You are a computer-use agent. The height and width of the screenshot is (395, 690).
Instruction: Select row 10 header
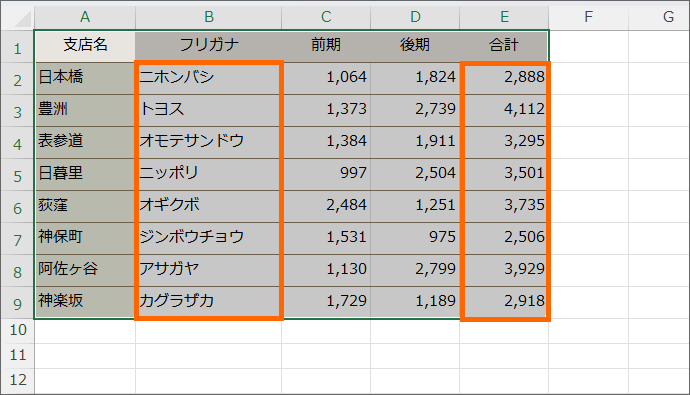point(18,331)
